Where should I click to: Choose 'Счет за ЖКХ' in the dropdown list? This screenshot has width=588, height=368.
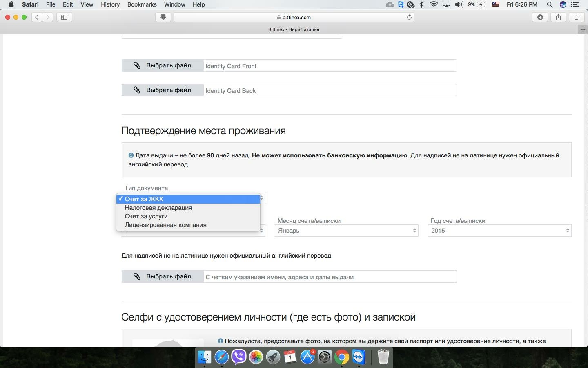(188, 199)
